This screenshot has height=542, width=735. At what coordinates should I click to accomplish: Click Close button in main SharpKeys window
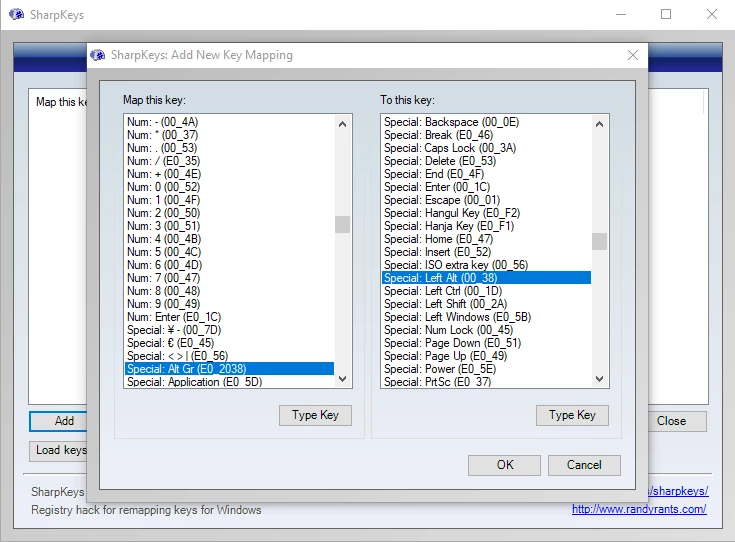pos(677,421)
